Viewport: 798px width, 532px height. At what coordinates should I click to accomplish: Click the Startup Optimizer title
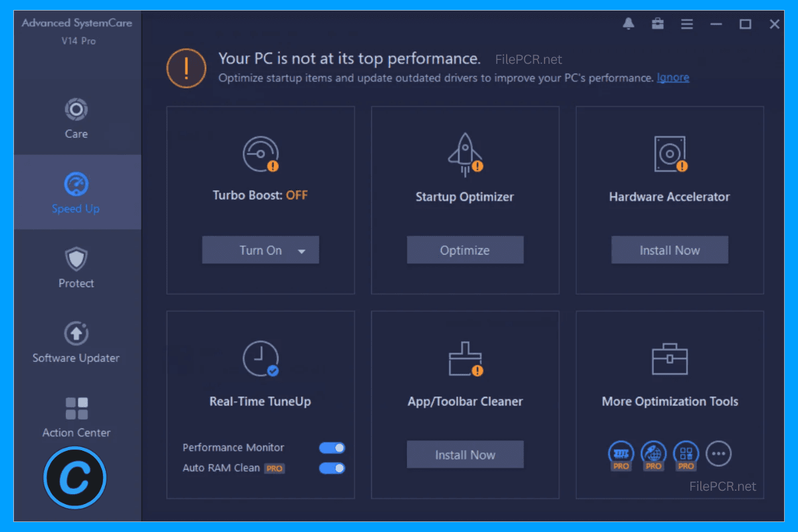pyautogui.click(x=465, y=197)
